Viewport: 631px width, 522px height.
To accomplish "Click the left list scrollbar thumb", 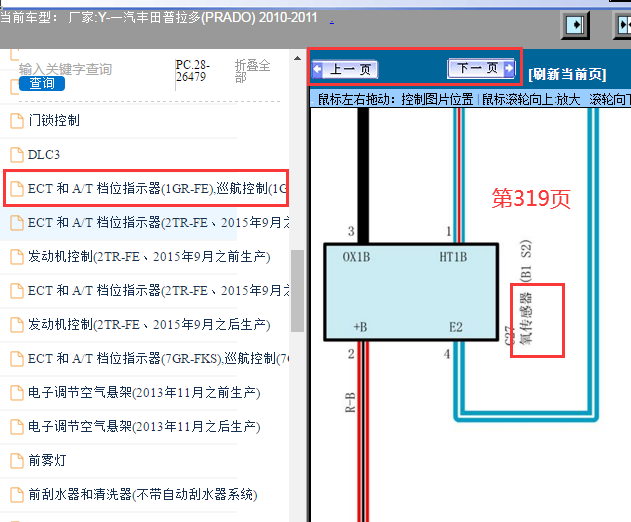I will point(297,291).
